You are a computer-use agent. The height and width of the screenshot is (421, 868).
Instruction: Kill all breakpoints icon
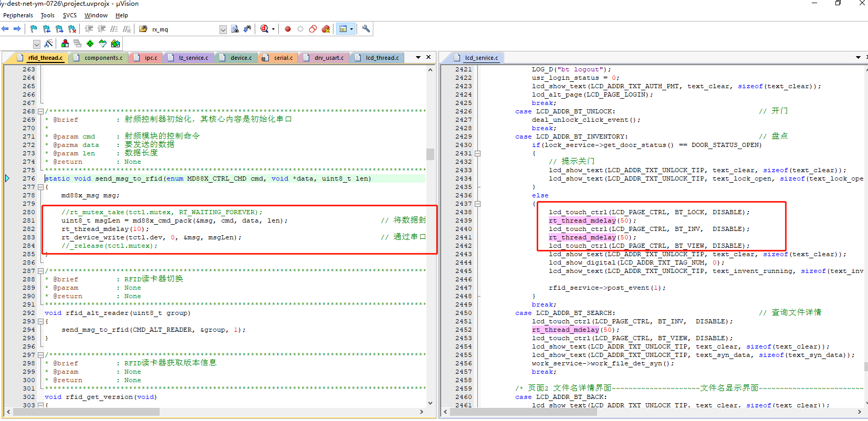pyautogui.click(x=326, y=29)
